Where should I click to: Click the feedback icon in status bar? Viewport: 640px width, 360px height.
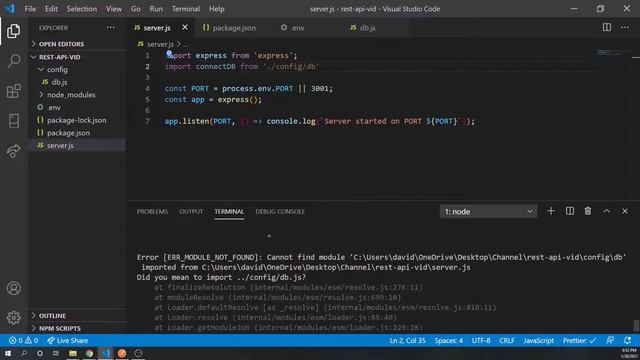click(610, 340)
